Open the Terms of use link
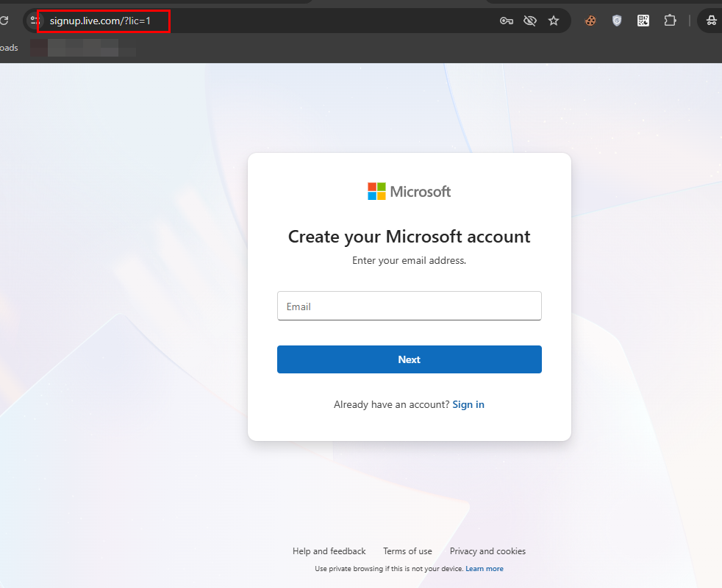 (407, 551)
